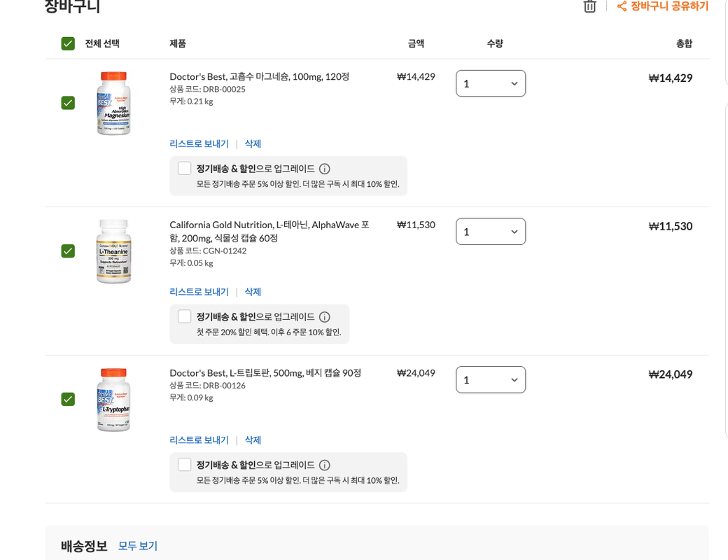Open quantity dropdown for Doctor's Best magnesium
Image resolution: width=728 pixels, height=560 pixels.
(491, 83)
